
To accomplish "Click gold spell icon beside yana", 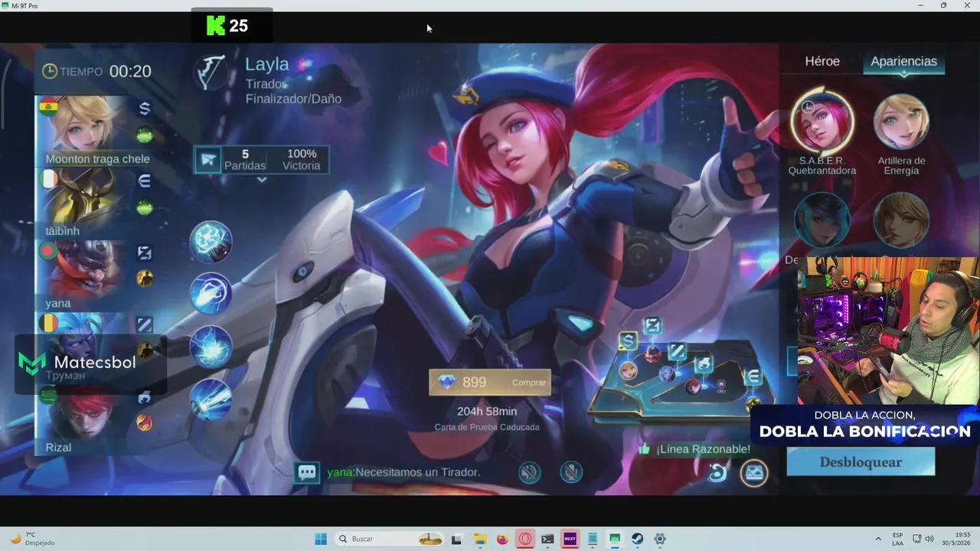I will click(145, 279).
